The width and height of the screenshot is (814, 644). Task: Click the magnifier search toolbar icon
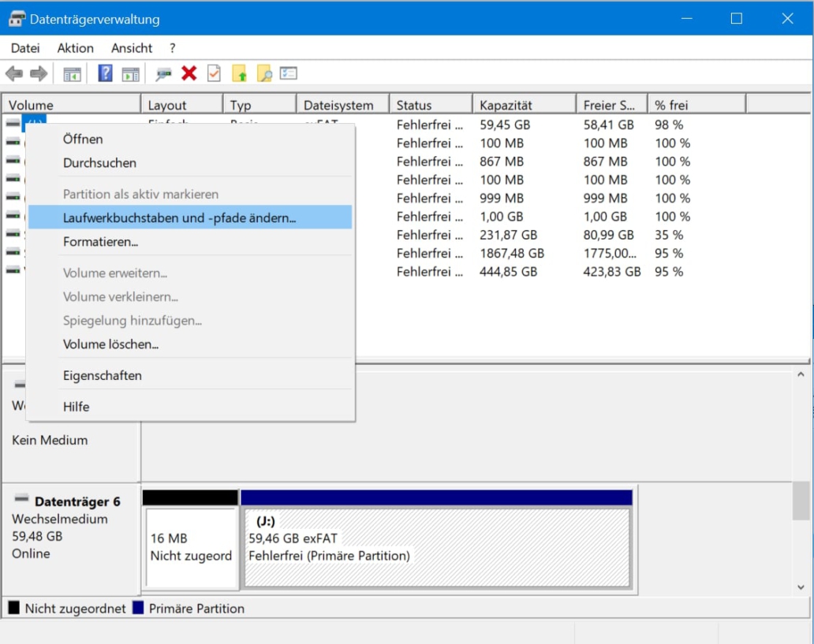click(264, 73)
